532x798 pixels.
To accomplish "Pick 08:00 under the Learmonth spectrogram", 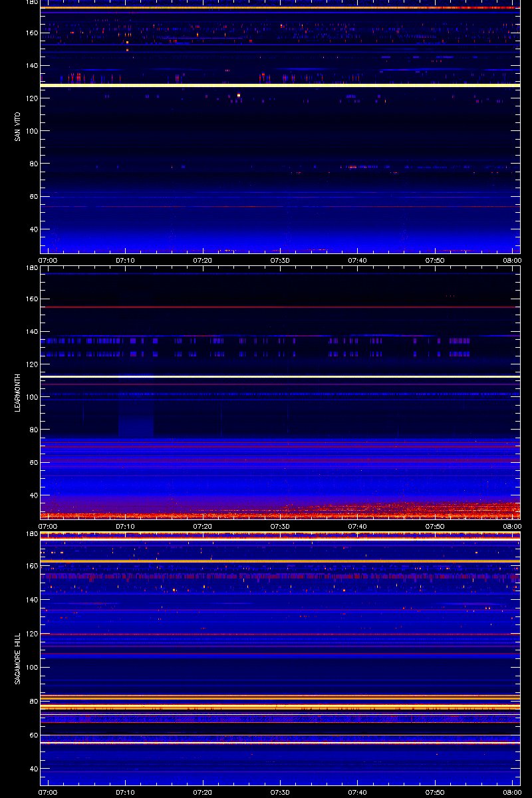I will point(512,526).
